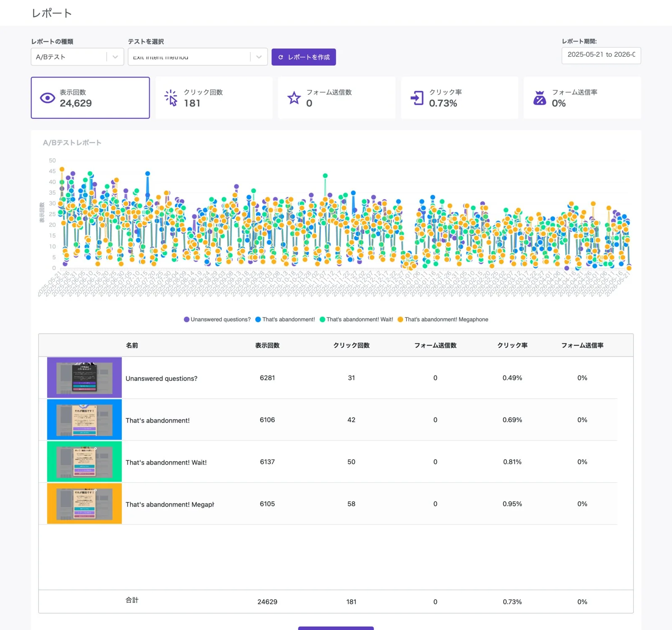Click the orange legend color dot

point(401,320)
